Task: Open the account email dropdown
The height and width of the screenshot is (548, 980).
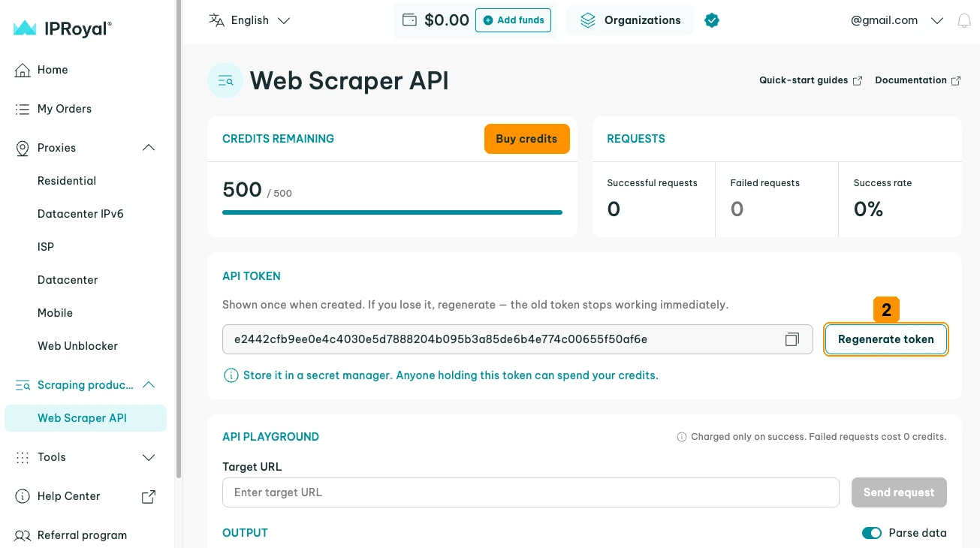Action: coord(897,20)
